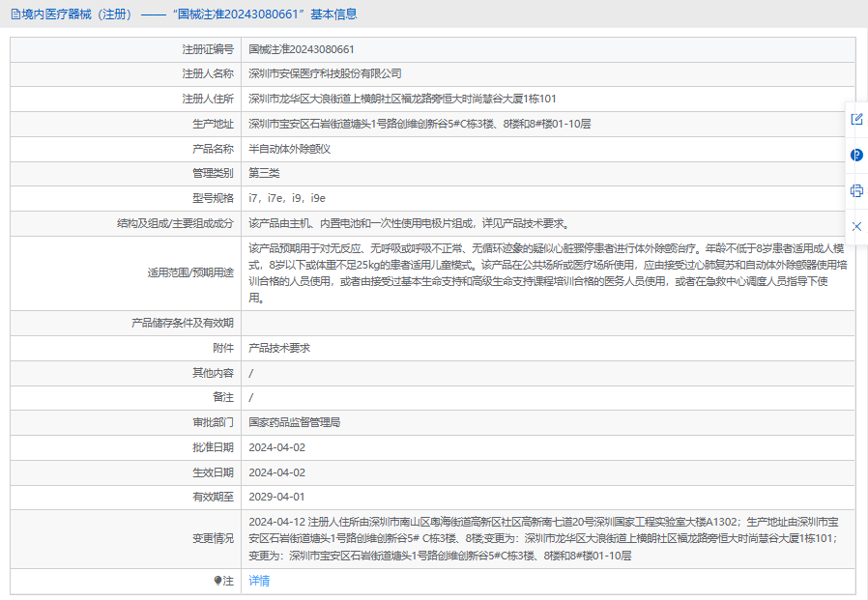Image resolution: width=868 pixels, height=600 pixels.
Task: Click registrant address value ending 大厦1栋101
Action: (x=402, y=100)
